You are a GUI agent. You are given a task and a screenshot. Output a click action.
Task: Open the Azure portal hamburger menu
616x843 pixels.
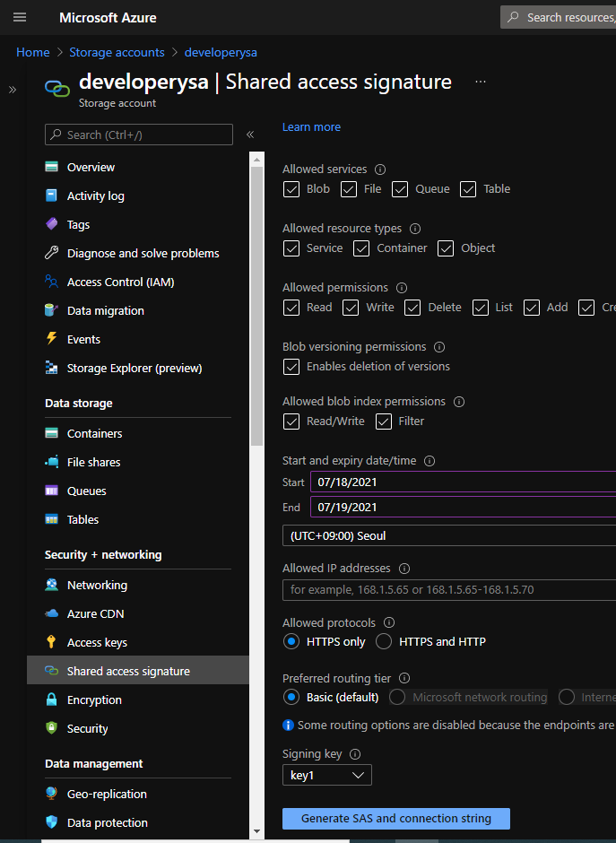pos(20,17)
